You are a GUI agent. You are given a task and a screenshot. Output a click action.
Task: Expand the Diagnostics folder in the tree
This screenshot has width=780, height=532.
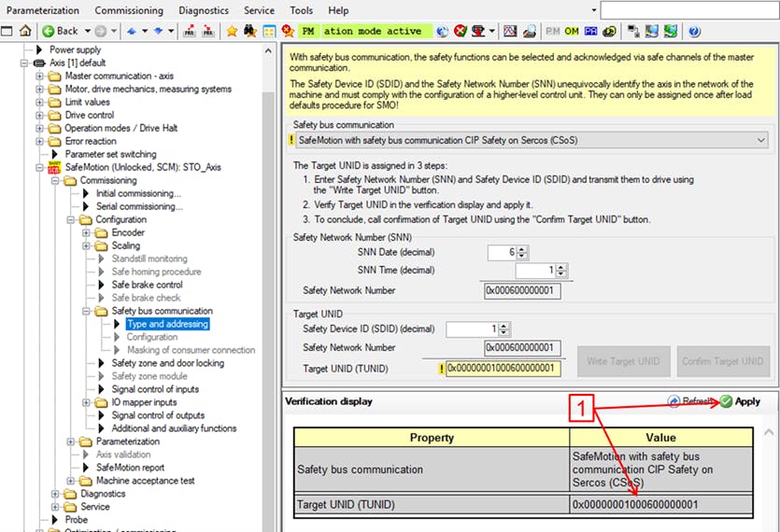(x=55, y=494)
